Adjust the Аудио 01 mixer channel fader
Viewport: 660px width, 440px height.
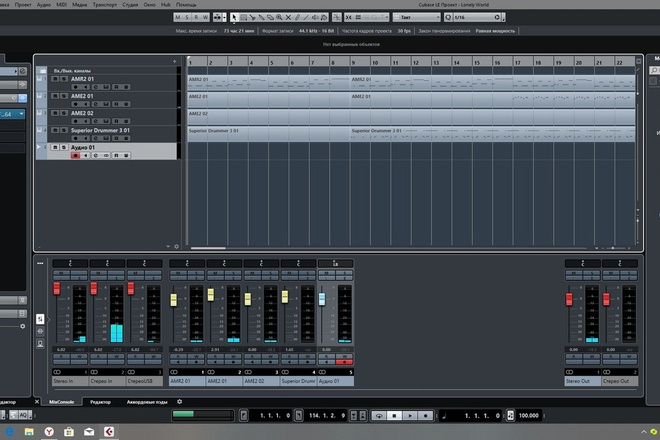pos(322,299)
